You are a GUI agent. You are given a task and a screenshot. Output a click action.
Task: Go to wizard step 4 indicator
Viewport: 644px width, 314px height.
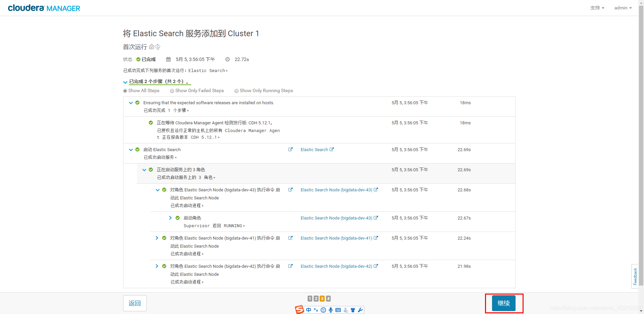[328, 299]
